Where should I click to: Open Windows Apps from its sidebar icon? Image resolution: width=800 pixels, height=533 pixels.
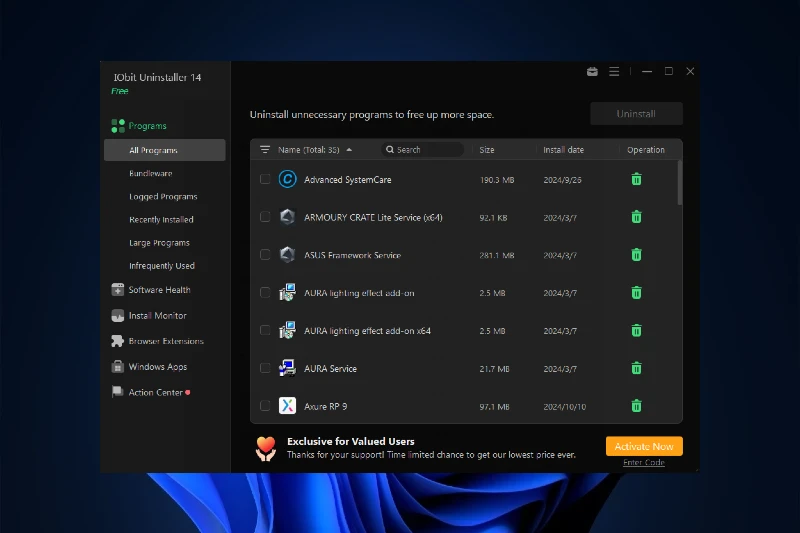tap(117, 367)
